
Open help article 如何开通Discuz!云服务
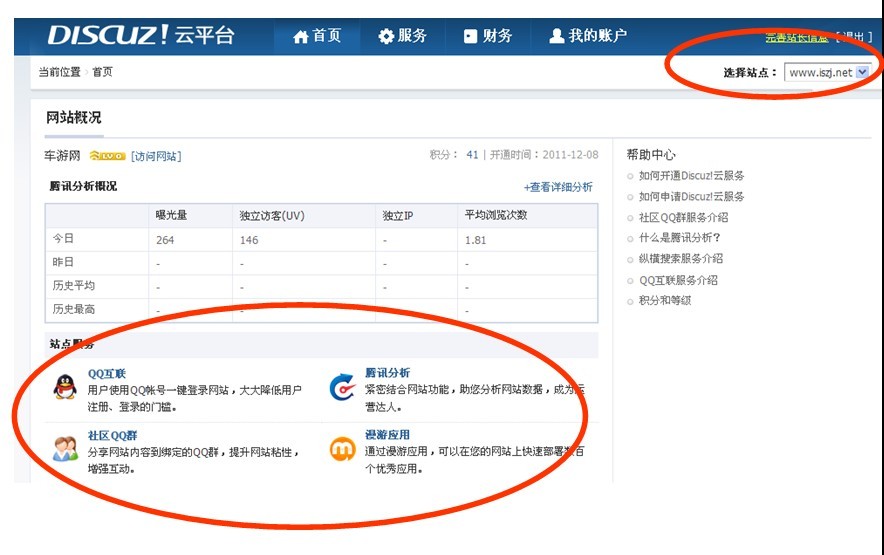pyautogui.click(x=691, y=176)
